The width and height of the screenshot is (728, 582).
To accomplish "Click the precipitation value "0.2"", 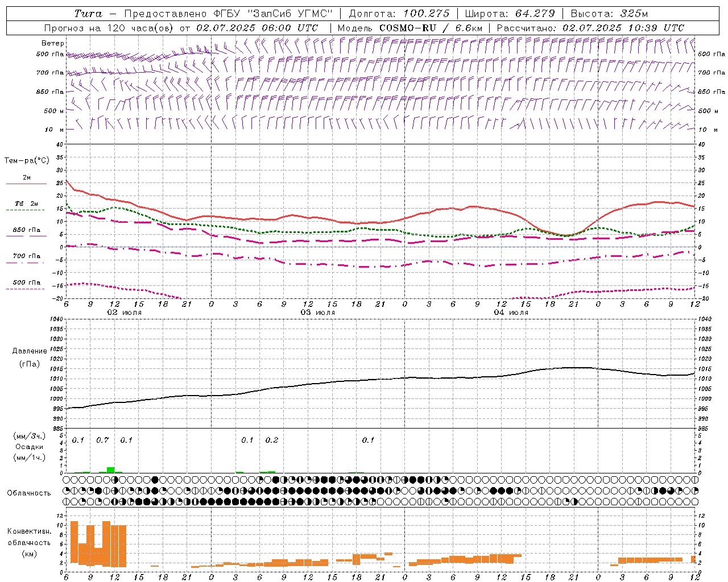I will [x=272, y=440].
